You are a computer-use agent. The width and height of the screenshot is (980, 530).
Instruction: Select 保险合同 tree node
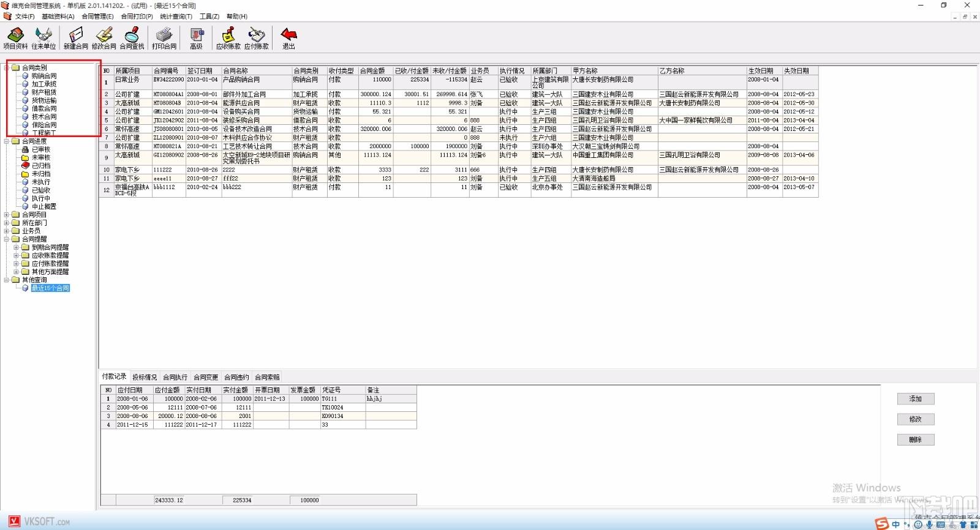44,125
